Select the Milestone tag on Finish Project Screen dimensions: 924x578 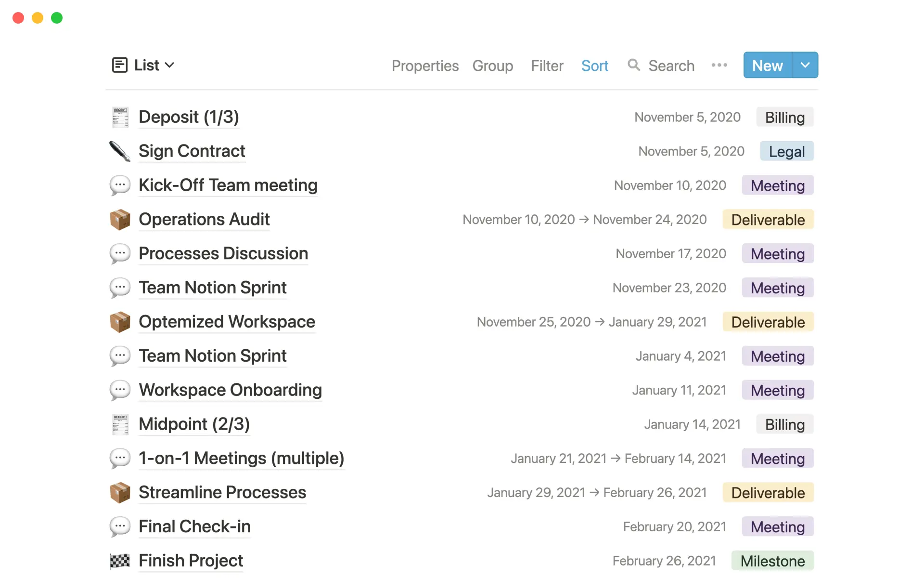[x=772, y=560]
